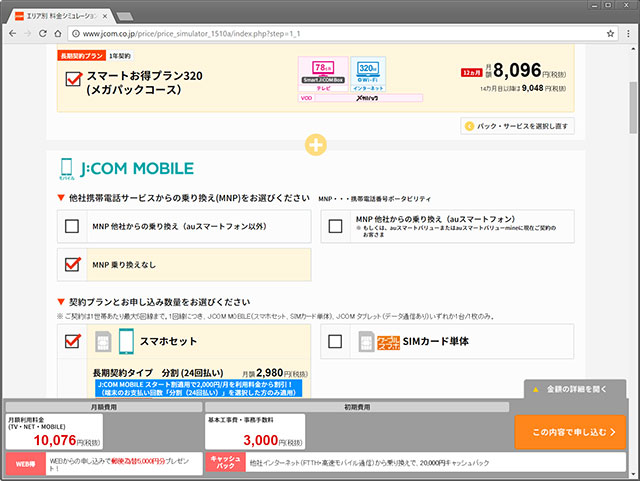Toggle the スマホセット checkbox
The height and width of the screenshot is (481, 640).
(x=73, y=341)
